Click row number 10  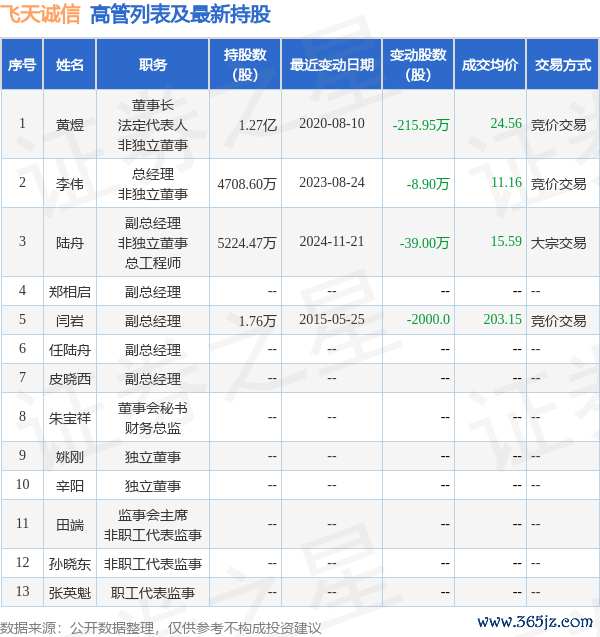(x=22, y=484)
